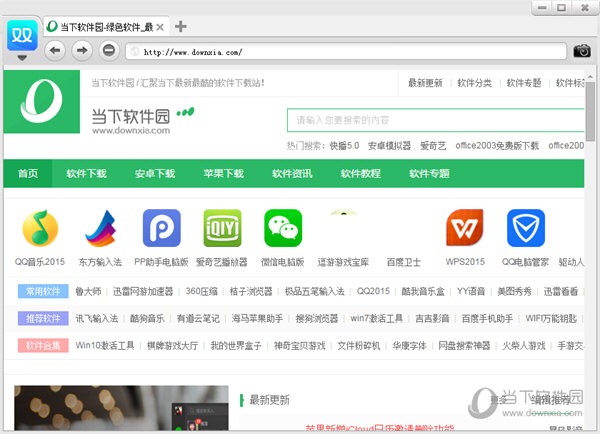Open the dropdown arrow below browser logo
Viewport: 600px width, 434px height.
(22, 58)
